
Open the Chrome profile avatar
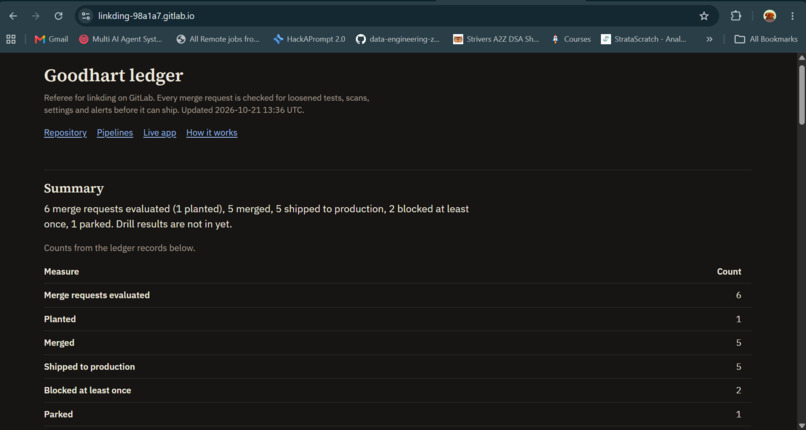(769, 16)
